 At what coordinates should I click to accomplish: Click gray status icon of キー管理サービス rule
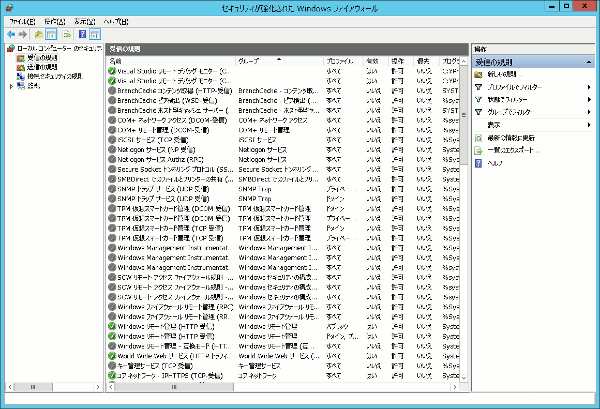coord(112,366)
